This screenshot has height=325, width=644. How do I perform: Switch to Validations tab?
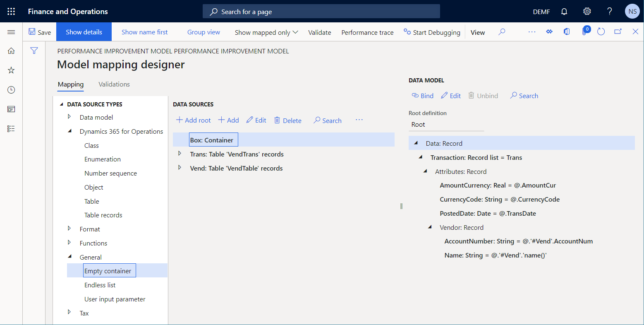point(114,84)
